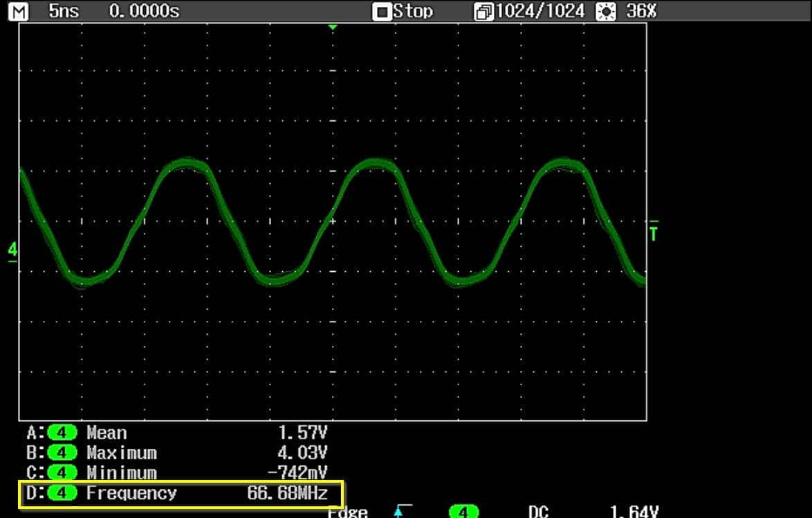Viewport: 812px width, 518px height.
Task: Open the DC trigger coupling setting
Action: [539, 512]
